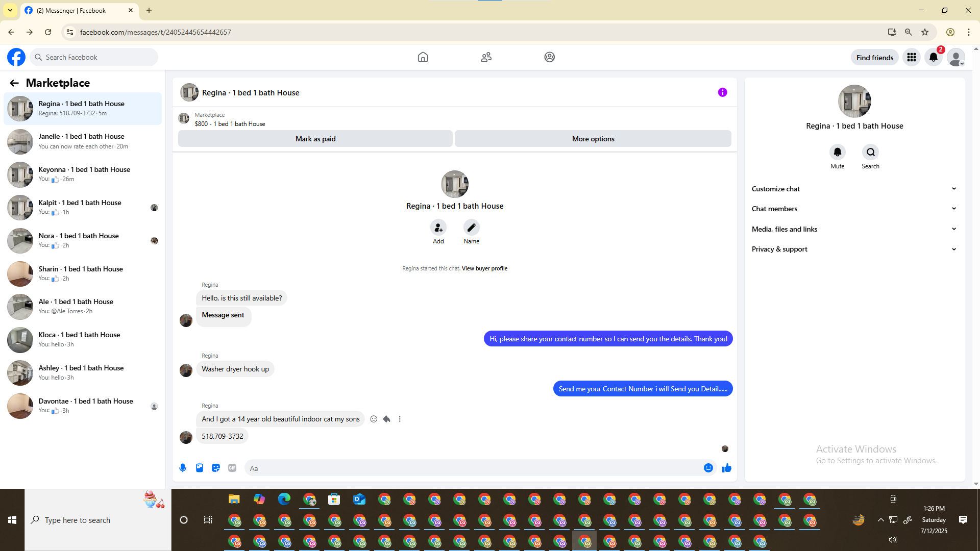The image size is (980, 551).
Task: Expand Customize chat section
Action: (854, 189)
